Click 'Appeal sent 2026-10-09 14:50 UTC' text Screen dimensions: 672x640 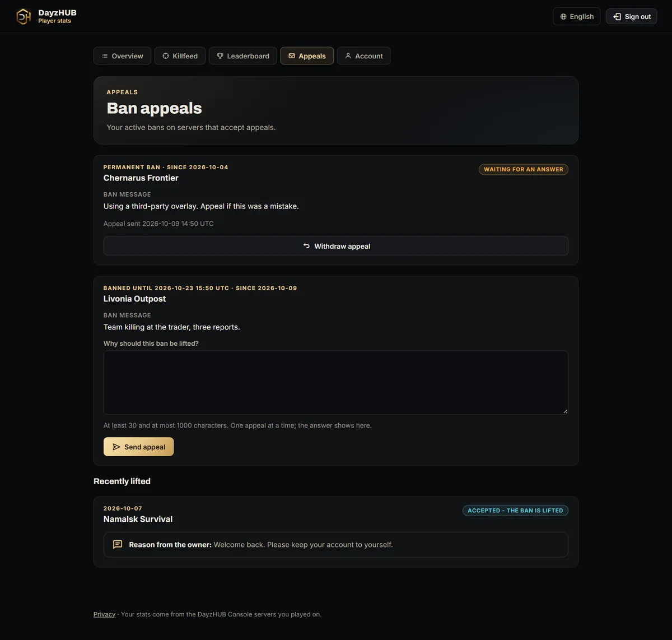click(x=158, y=224)
